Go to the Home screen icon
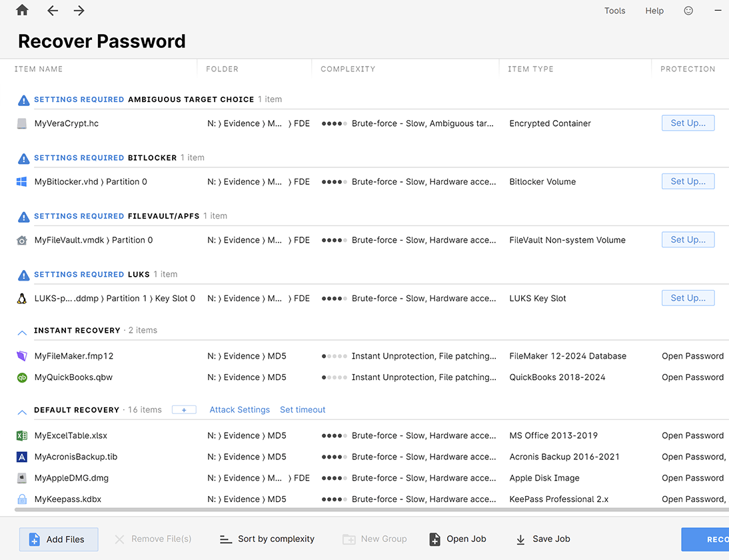This screenshot has height=560, width=729. coord(22,10)
